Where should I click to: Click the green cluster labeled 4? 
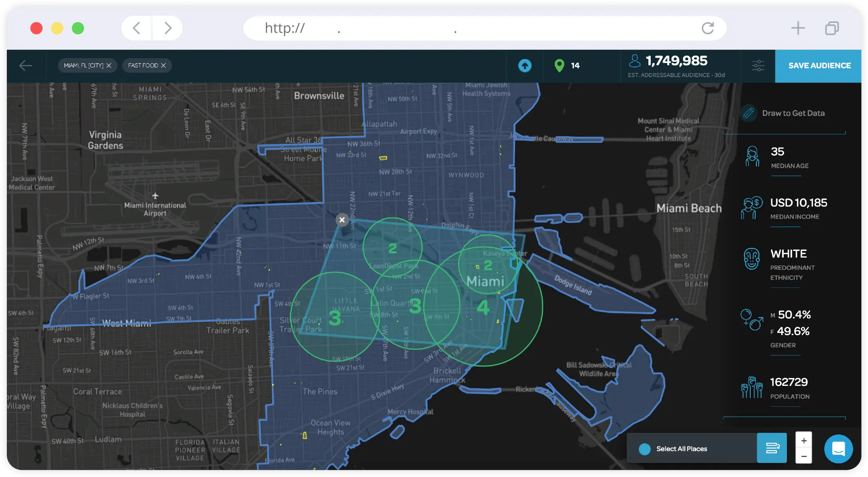[x=483, y=308]
